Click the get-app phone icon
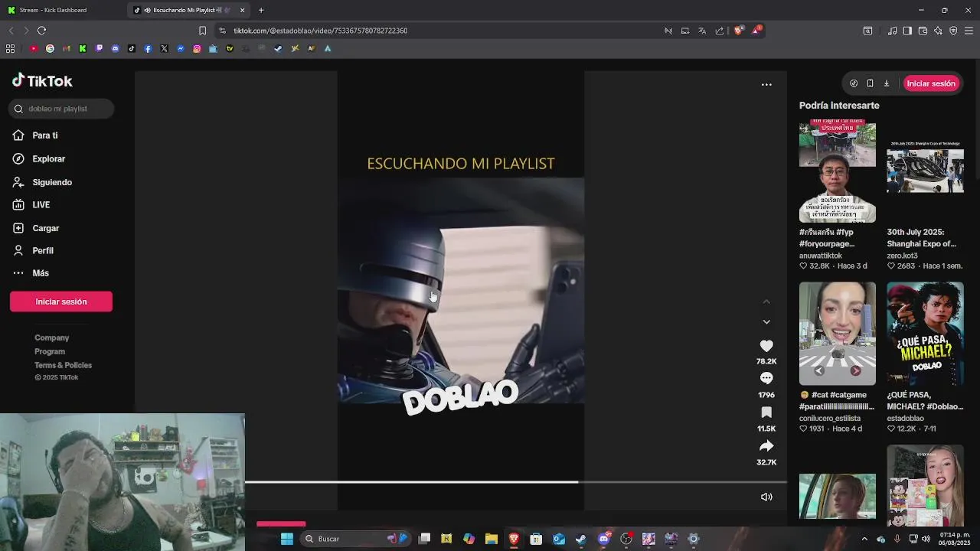Viewport: 980px width, 551px height. 870,83
